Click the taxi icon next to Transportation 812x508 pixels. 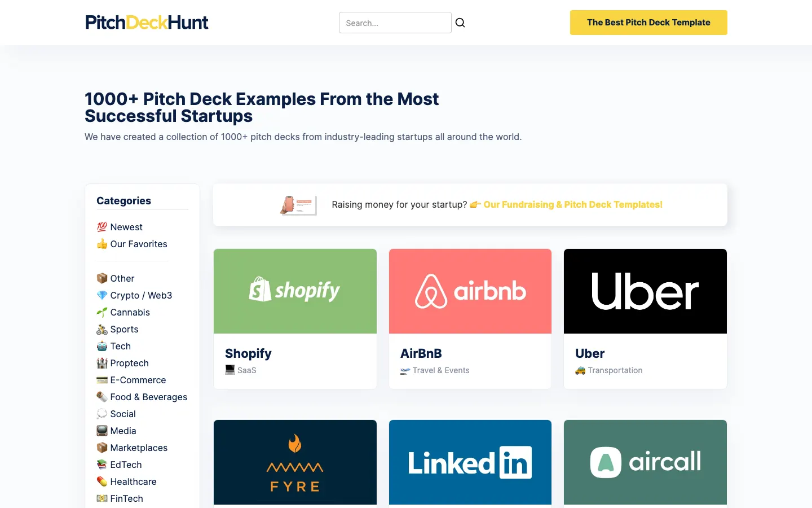pyautogui.click(x=580, y=370)
